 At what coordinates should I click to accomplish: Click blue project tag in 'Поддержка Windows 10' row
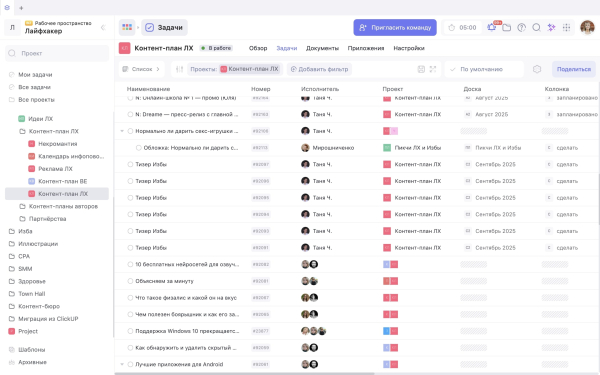click(386, 331)
